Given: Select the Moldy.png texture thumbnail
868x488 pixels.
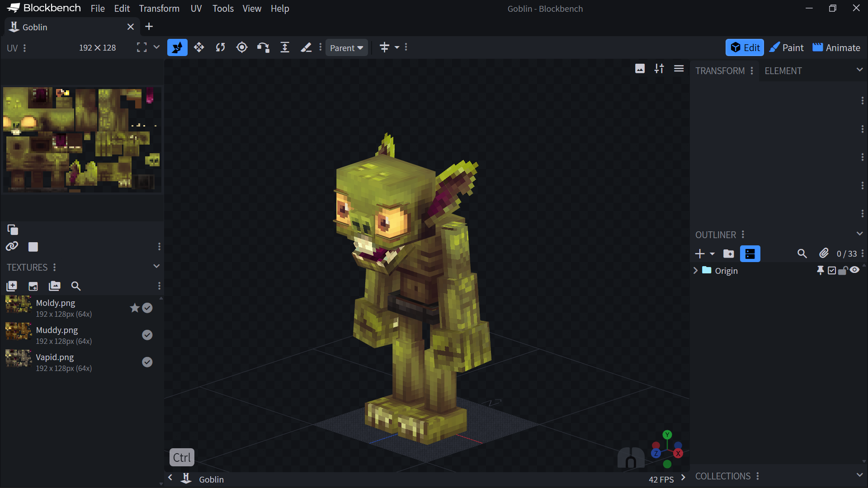Looking at the screenshot, I should [x=19, y=305].
